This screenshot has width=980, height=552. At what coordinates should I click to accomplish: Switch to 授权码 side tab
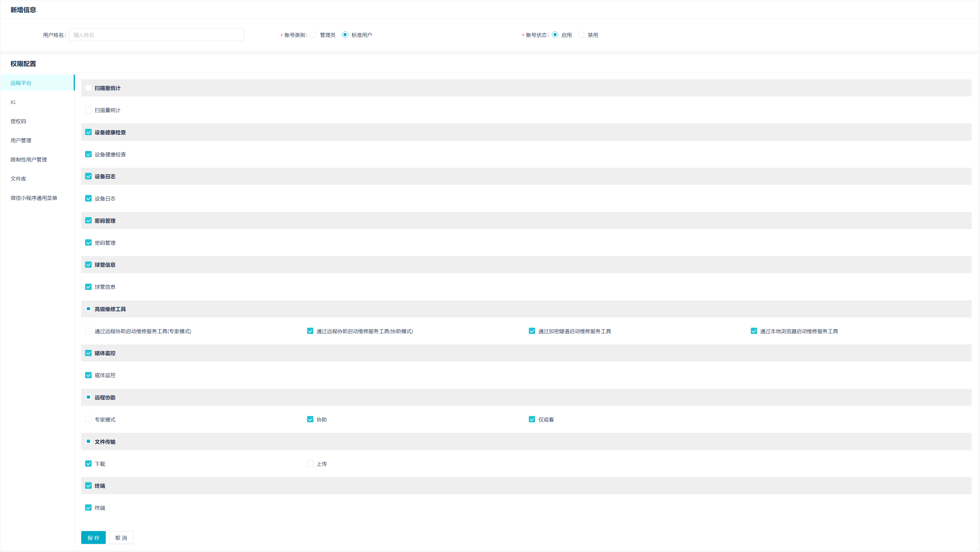coord(18,121)
